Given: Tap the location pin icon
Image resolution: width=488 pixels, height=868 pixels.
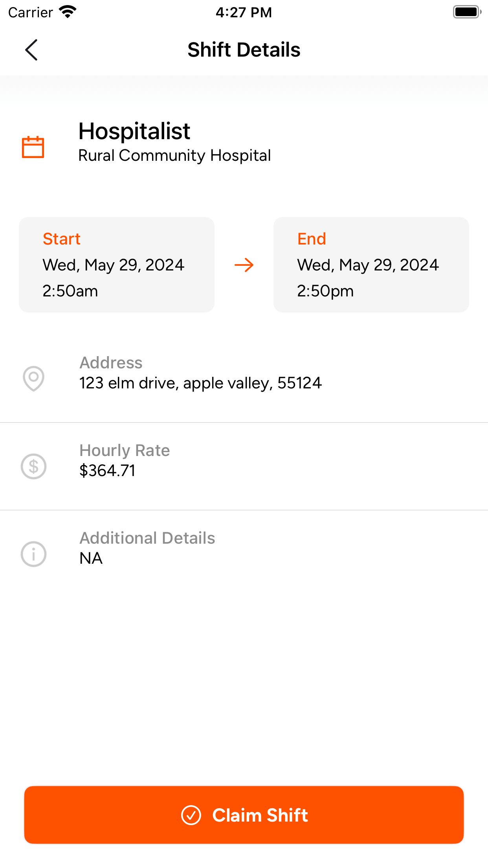Looking at the screenshot, I should coord(33,379).
